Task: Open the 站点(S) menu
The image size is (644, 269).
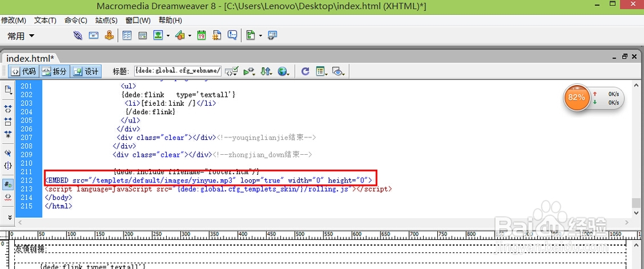Action: click(106, 20)
